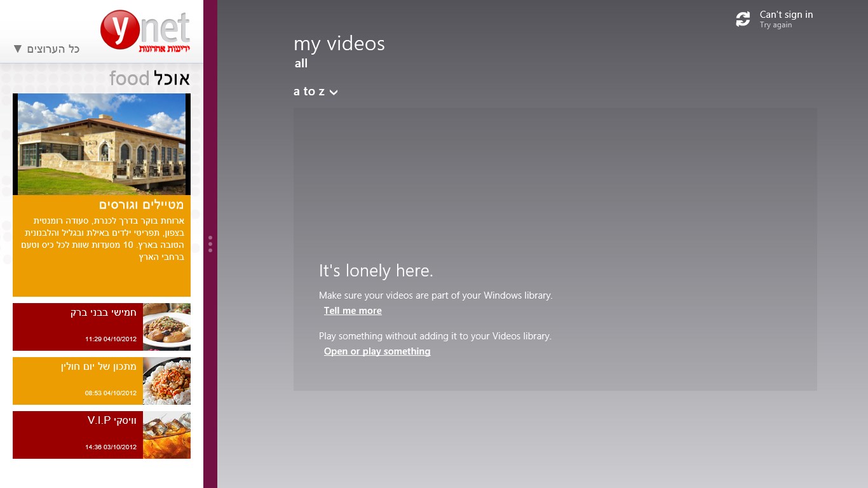Click the dish thumbnail for מתכון של יום חולין
This screenshot has height=488, width=868.
(x=166, y=381)
